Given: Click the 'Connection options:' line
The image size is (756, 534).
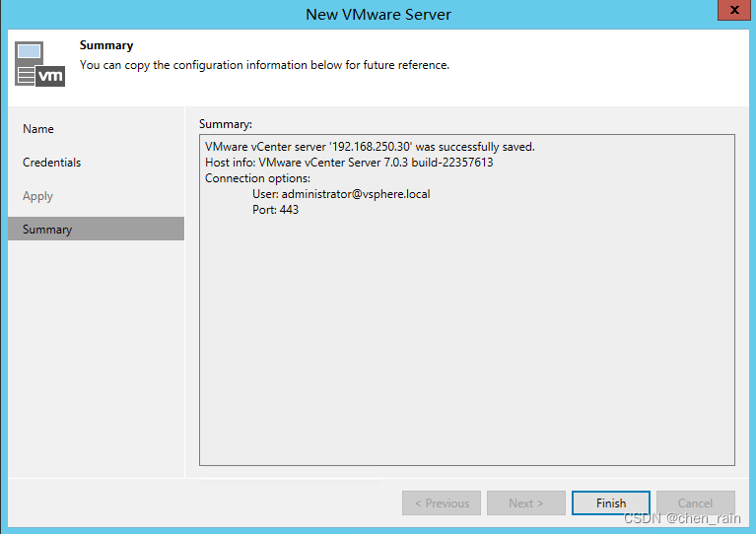Looking at the screenshot, I should 257,178.
